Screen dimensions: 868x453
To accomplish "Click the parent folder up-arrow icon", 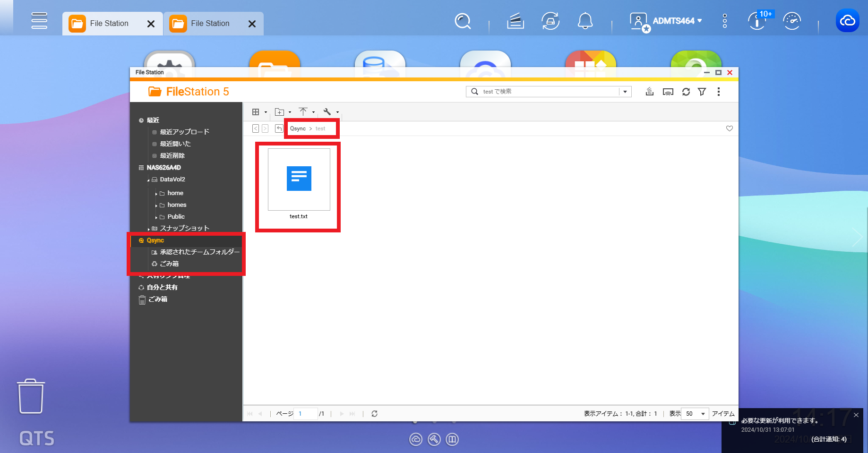I will (279, 128).
